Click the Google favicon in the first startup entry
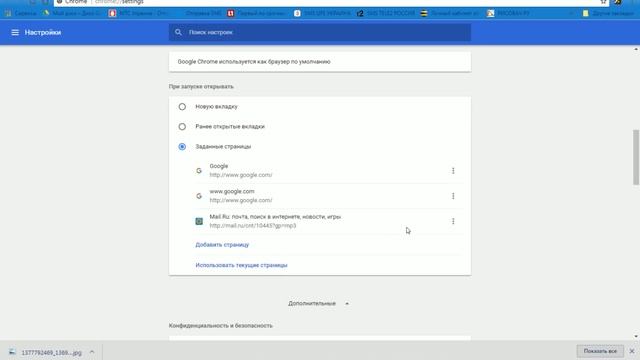This screenshot has width=640, height=360. point(199,171)
